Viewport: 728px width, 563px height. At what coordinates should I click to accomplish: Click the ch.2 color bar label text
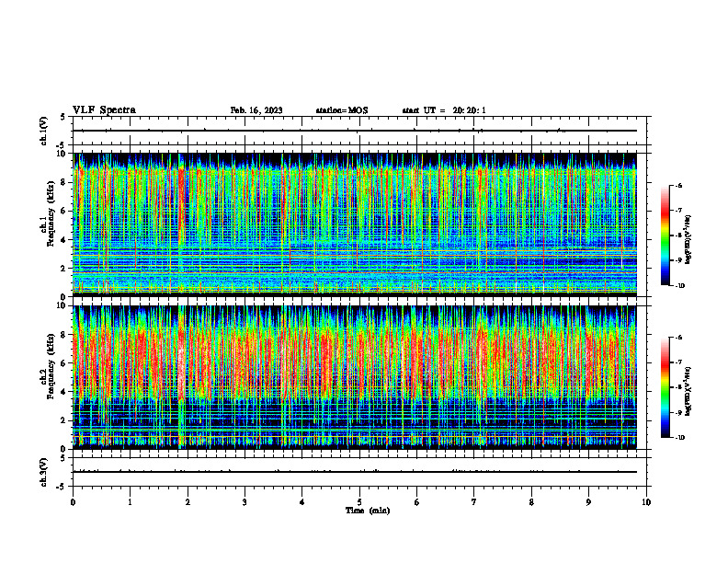click(x=688, y=391)
